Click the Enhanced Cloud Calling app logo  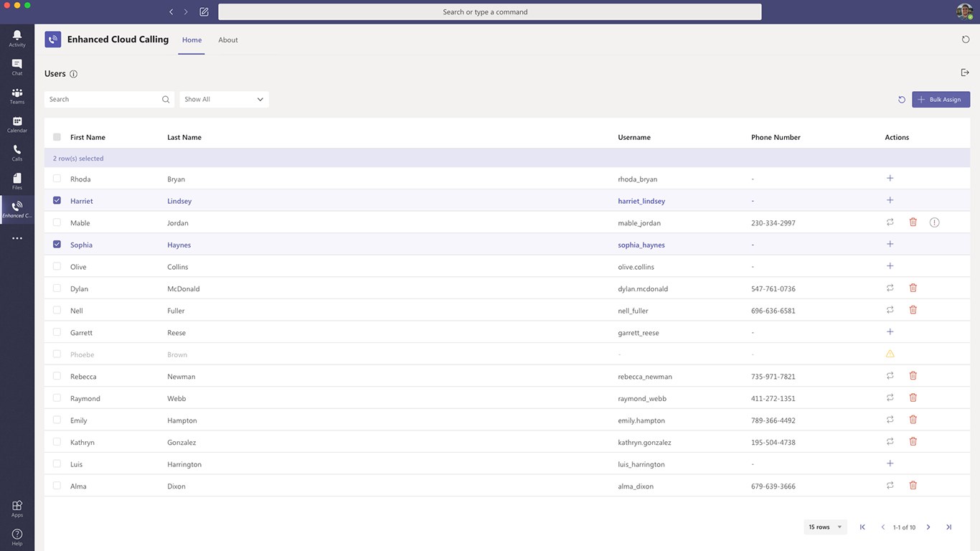tap(52, 39)
